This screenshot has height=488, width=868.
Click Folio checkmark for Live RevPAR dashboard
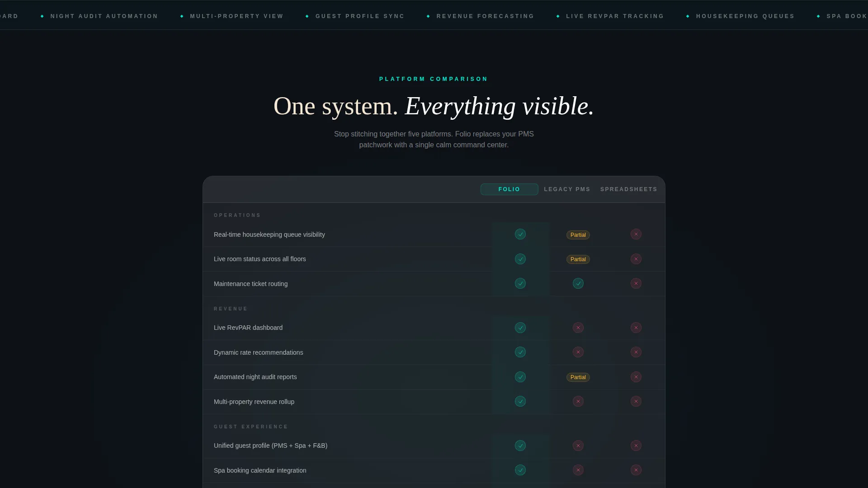coord(520,328)
